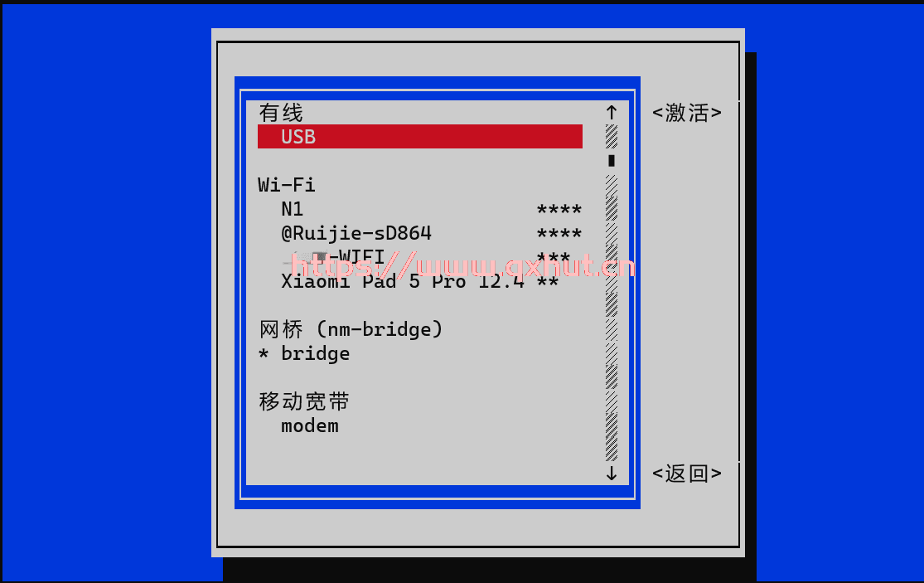Select the N1 Wi-Fi network
This screenshot has height=583, width=924.
[x=419, y=209]
